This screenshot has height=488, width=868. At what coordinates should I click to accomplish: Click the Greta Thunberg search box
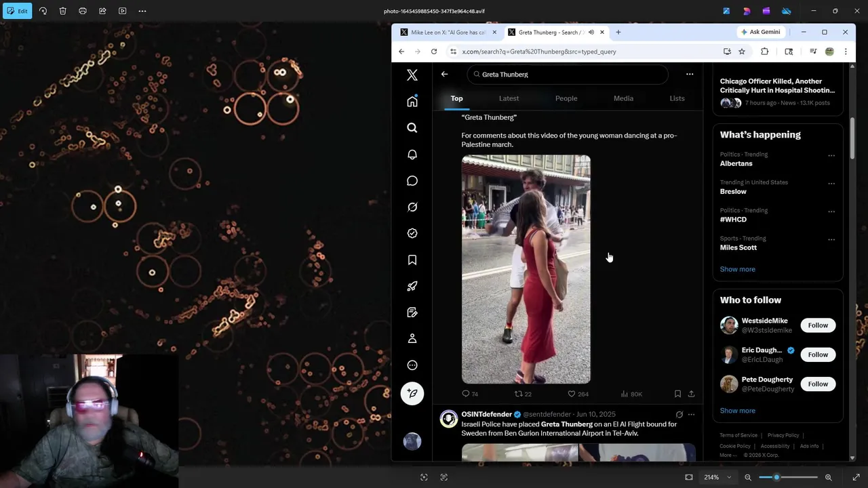click(568, 75)
